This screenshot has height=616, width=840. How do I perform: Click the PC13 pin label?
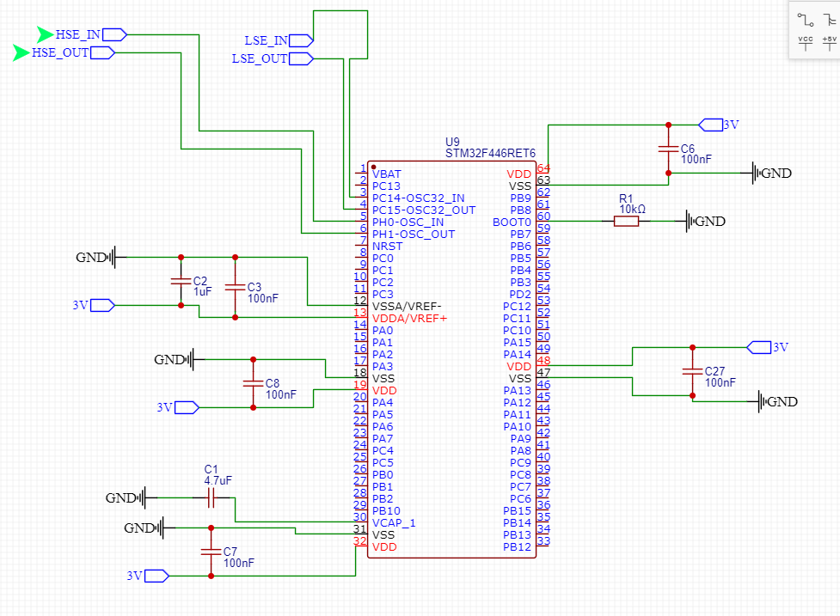[386, 186]
